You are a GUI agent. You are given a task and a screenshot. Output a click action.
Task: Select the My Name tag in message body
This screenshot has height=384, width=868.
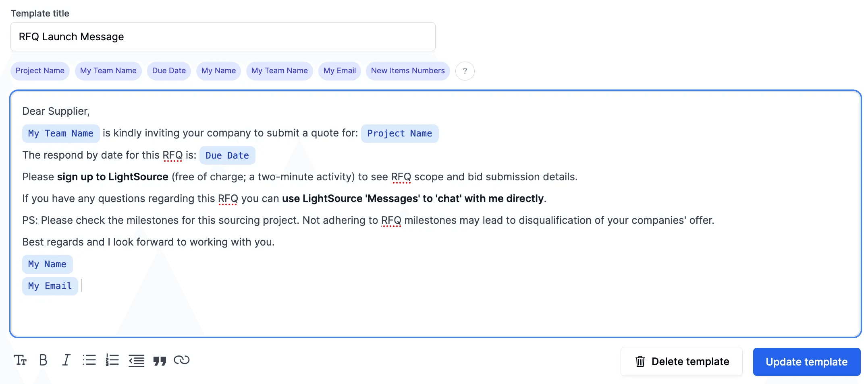click(x=47, y=264)
